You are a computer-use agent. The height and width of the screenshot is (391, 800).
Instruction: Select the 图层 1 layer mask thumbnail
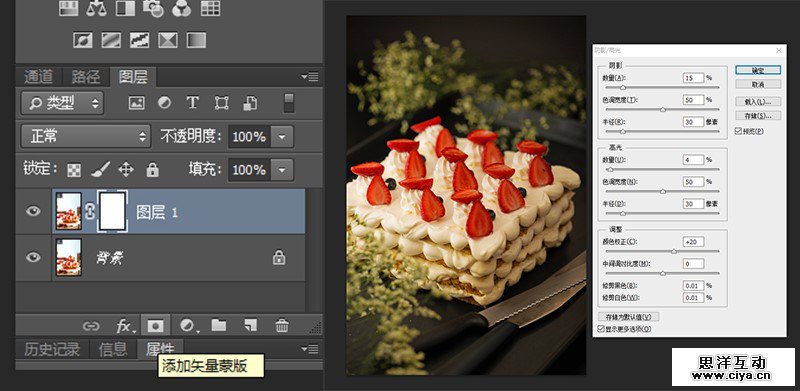click(x=113, y=211)
